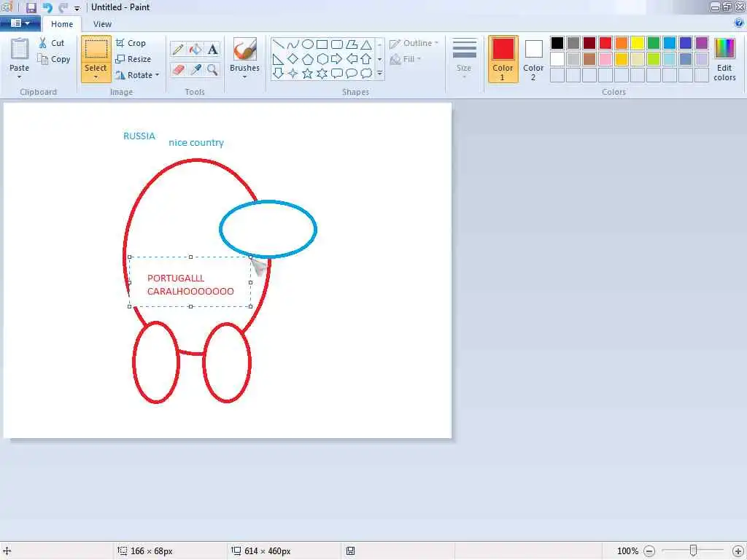Choose the Cloud callout shape
Screen dimensions: 747x560
click(x=366, y=74)
